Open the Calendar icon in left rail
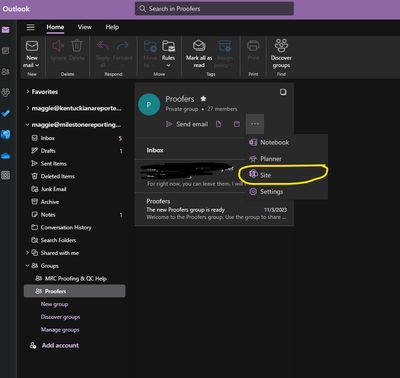This screenshot has height=378, width=400. pyautogui.click(x=6, y=51)
